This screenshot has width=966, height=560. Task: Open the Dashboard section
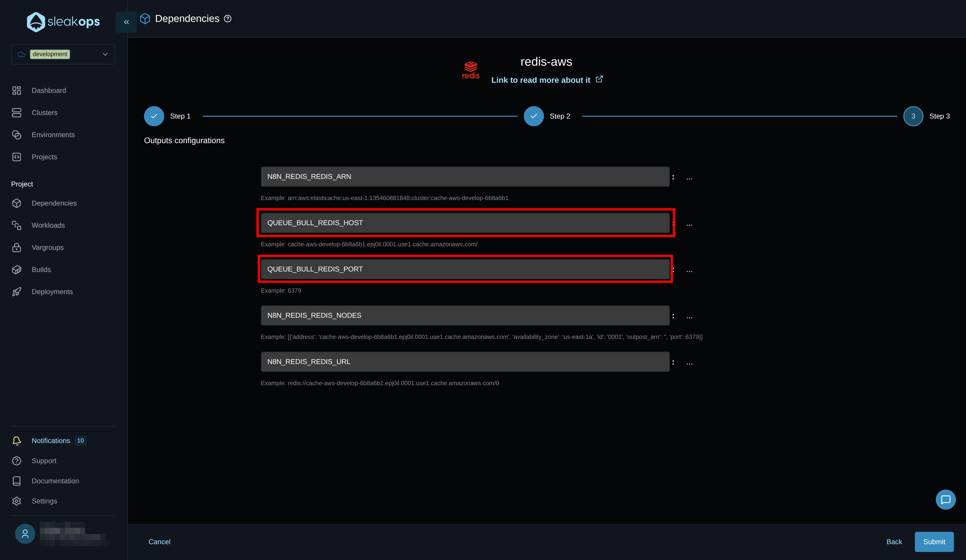click(49, 90)
